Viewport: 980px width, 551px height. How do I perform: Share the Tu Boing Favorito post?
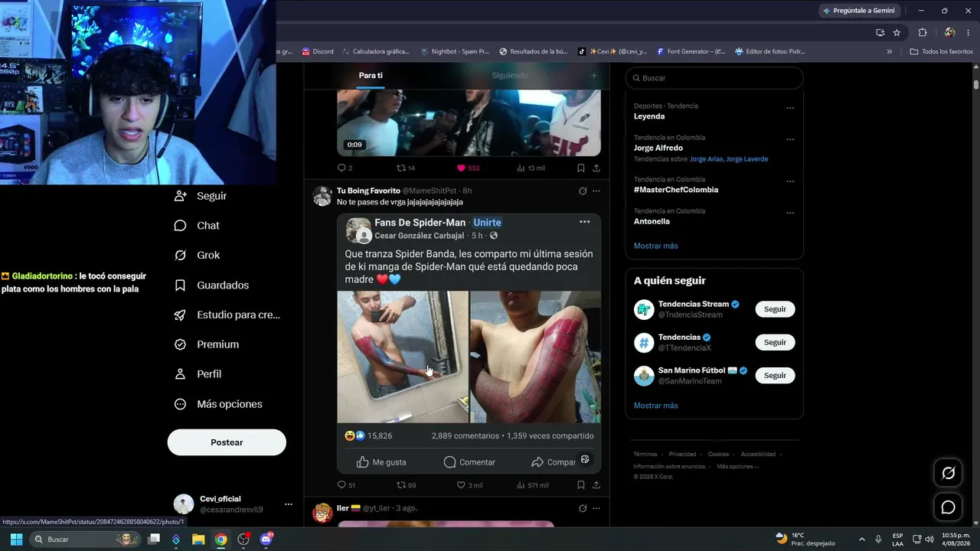(596, 484)
